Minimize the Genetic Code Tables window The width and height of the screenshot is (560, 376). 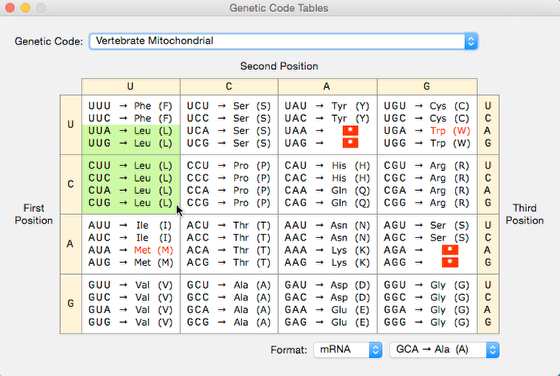click(25, 8)
